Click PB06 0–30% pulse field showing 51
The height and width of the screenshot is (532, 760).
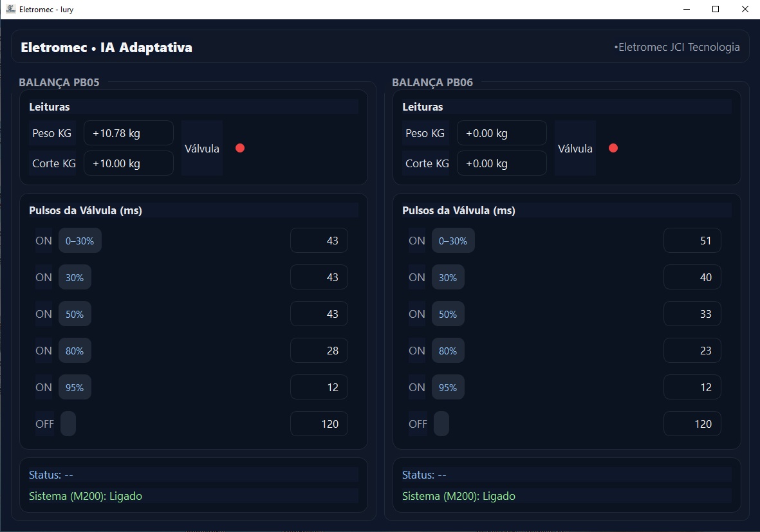[692, 241]
